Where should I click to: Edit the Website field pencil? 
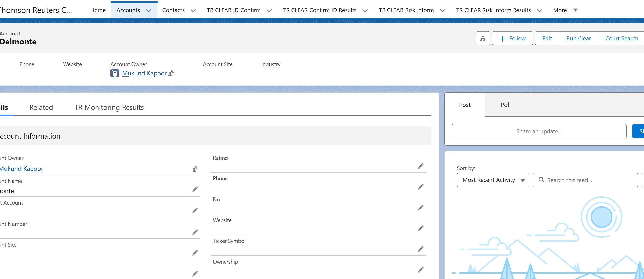tap(421, 228)
